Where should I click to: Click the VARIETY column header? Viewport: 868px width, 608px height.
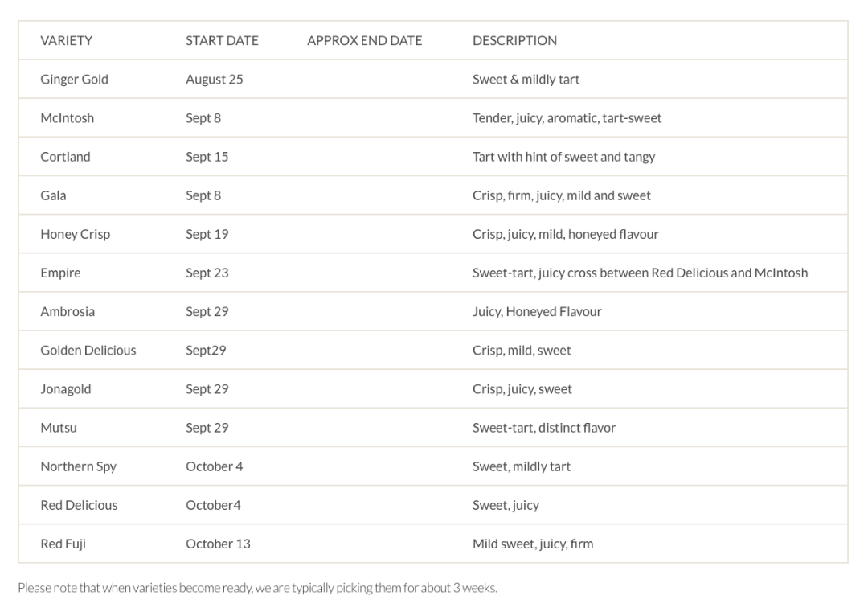coord(67,40)
